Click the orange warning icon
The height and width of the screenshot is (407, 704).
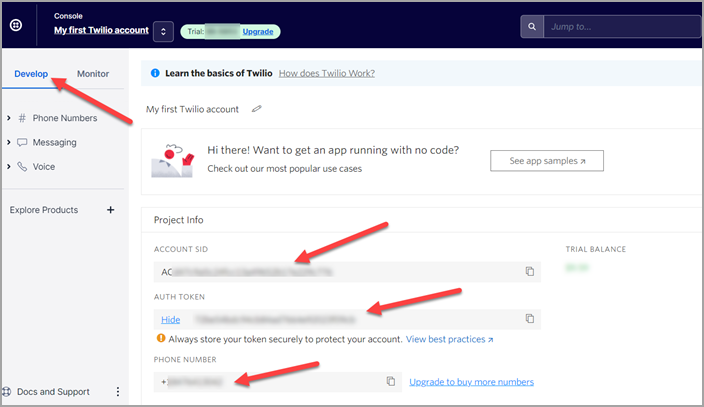(161, 338)
